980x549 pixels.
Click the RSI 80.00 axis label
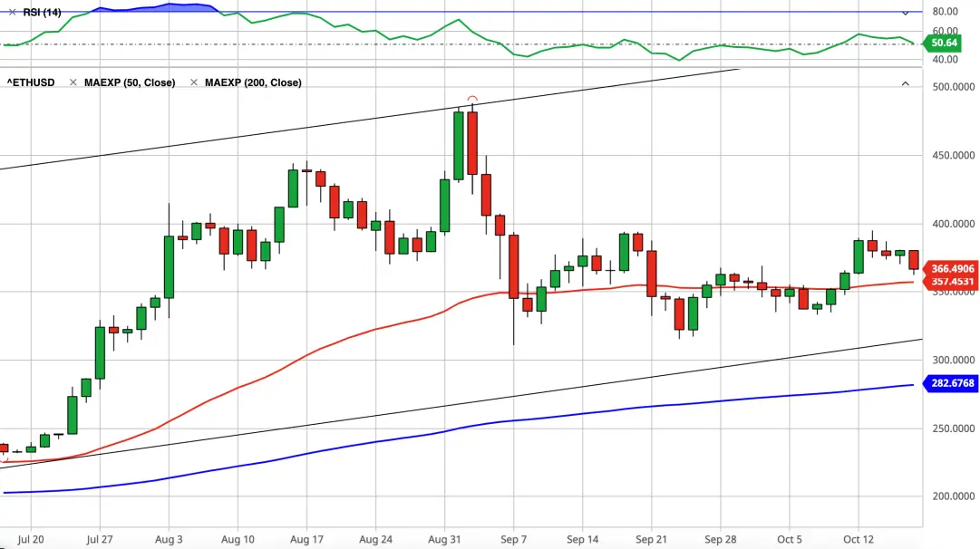coord(945,11)
